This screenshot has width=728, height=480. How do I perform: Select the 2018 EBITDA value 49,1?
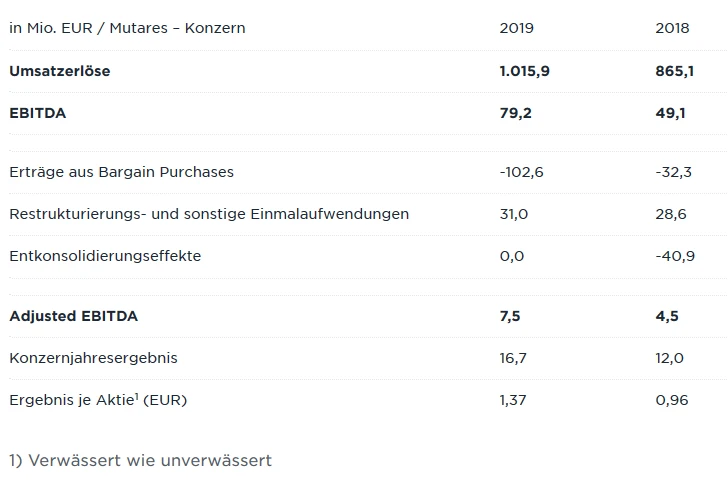coord(670,113)
